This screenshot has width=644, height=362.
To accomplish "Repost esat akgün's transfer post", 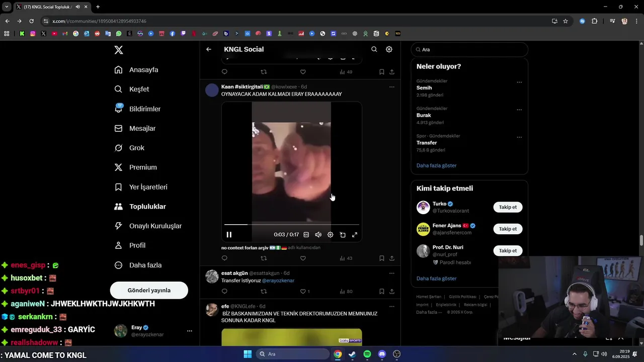I will 264,292.
